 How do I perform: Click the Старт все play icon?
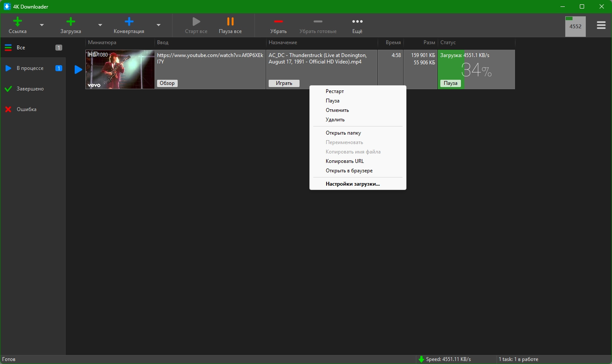[196, 21]
